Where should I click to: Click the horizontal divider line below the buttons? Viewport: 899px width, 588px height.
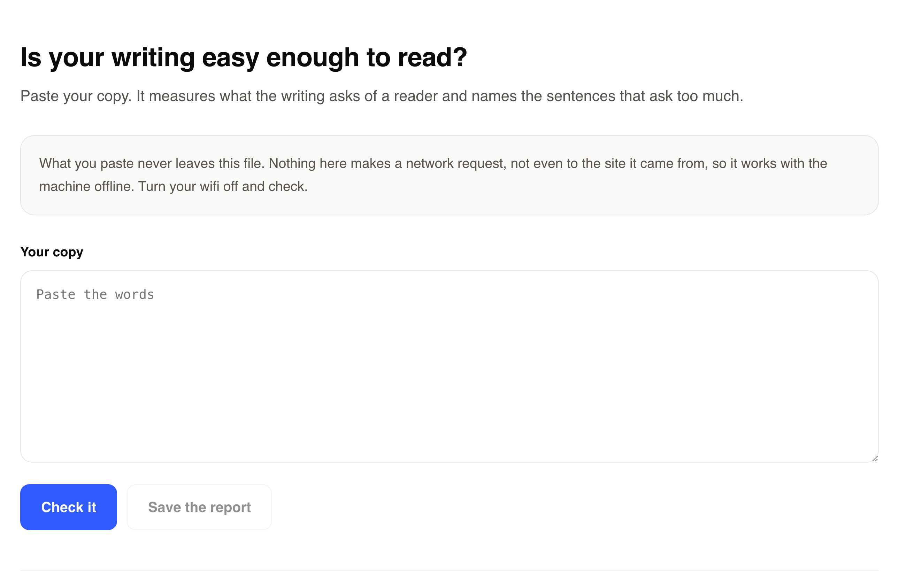[x=449, y=571]
